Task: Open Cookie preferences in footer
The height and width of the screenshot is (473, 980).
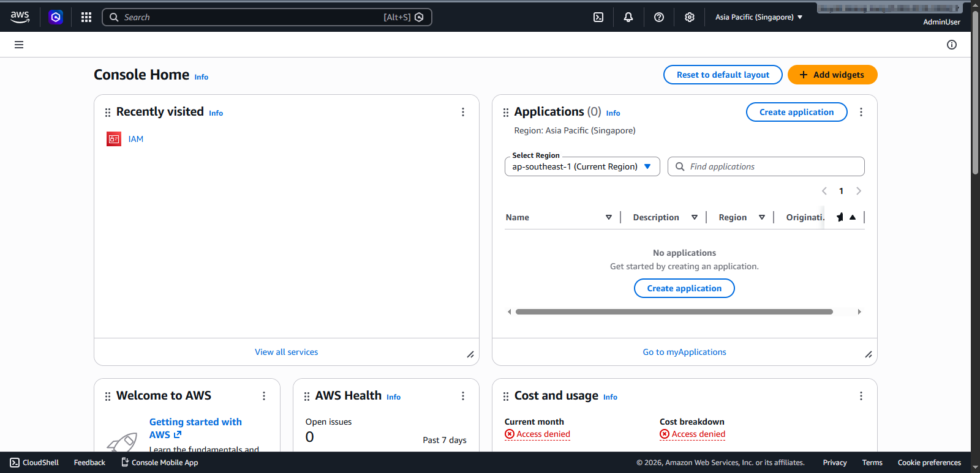Action: (929, 463)
